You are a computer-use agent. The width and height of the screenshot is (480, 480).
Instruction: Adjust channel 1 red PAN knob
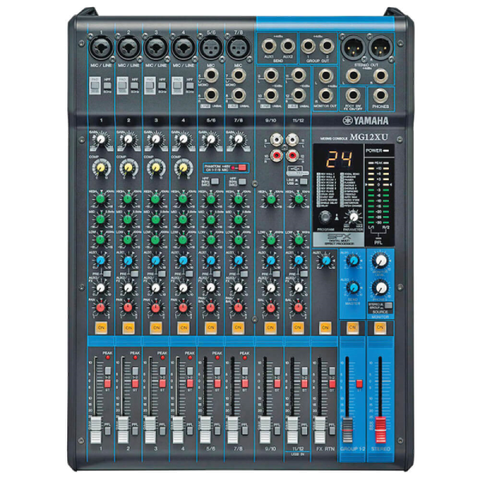pyautogui.click(x=101, y=308)
